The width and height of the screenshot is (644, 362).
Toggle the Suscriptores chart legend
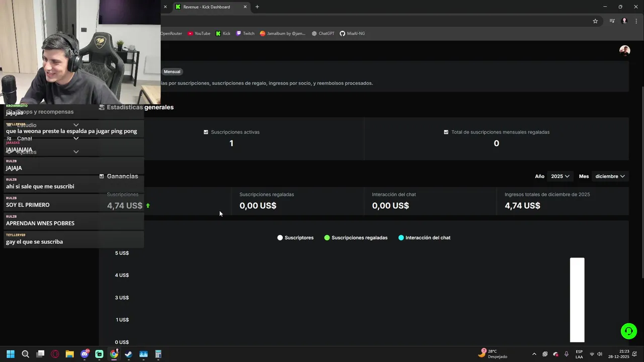pyautogui.click(x=295, y=238)
